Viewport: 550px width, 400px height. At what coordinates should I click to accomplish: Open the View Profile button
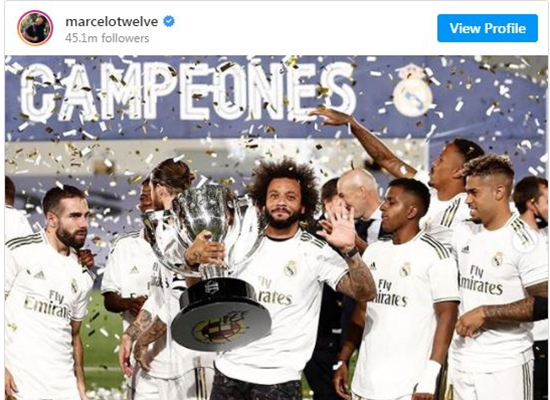[487, 28]
